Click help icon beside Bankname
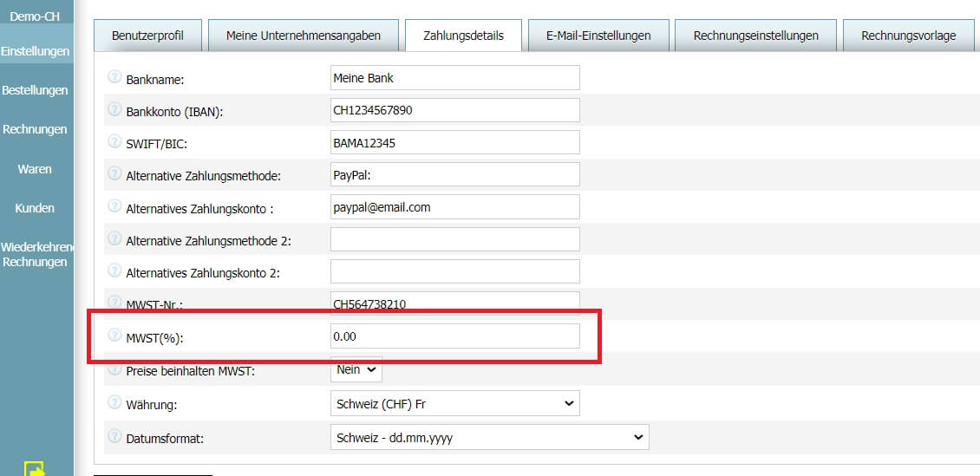The height and width of the screenshot is (476, 980). (x=114, y=77)
